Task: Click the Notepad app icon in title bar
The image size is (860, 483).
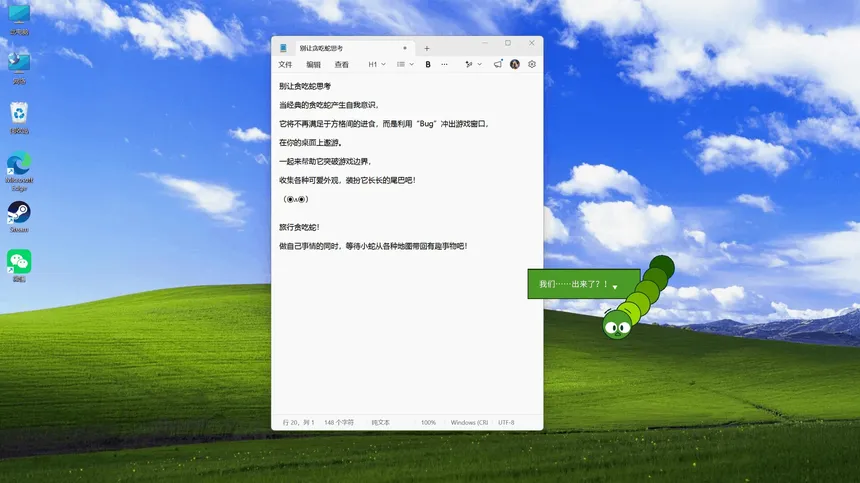Action: coord(283,48)
